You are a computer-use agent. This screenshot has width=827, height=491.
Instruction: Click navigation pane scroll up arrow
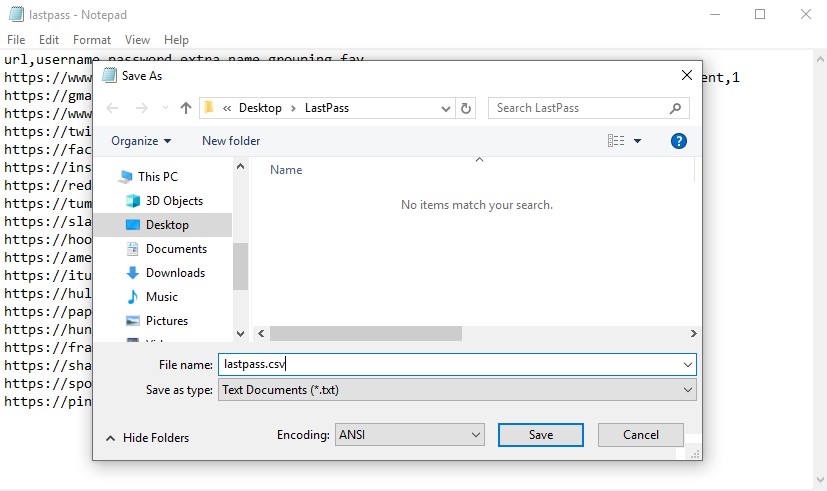[241, 167]
